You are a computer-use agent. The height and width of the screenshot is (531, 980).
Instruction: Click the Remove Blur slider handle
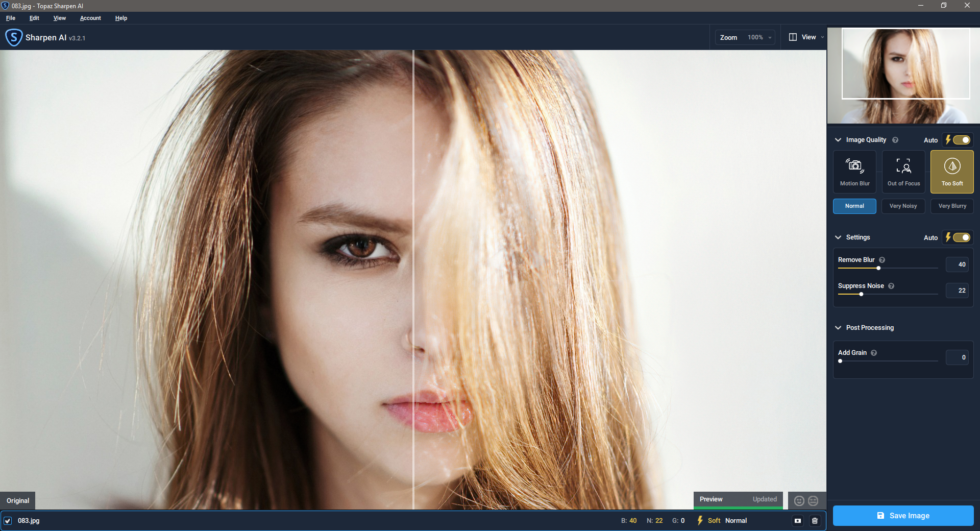click(x=878, y=268)
